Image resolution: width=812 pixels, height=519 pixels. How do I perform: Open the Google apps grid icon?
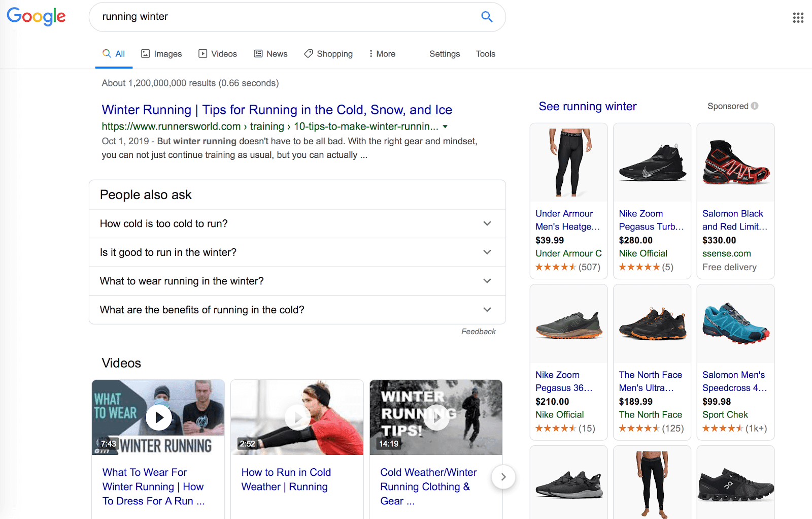pos(798,18)
